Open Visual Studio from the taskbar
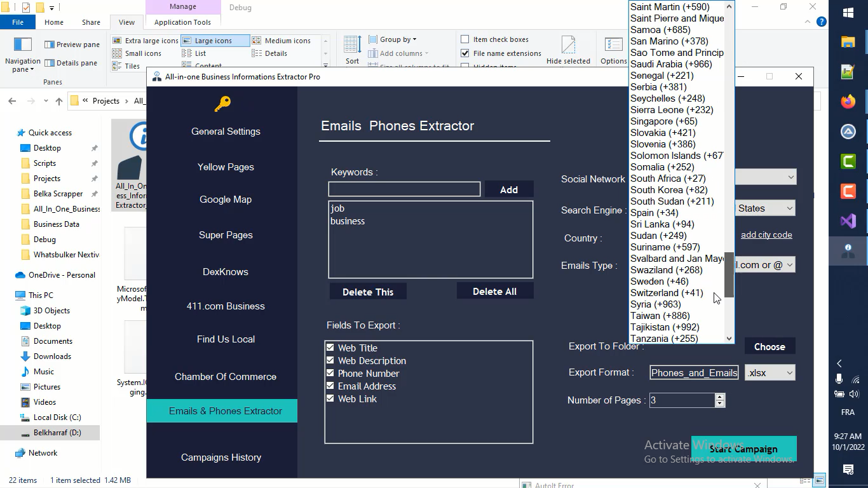The width and height of the screenshot is (868, 488). tap(848, 221)
